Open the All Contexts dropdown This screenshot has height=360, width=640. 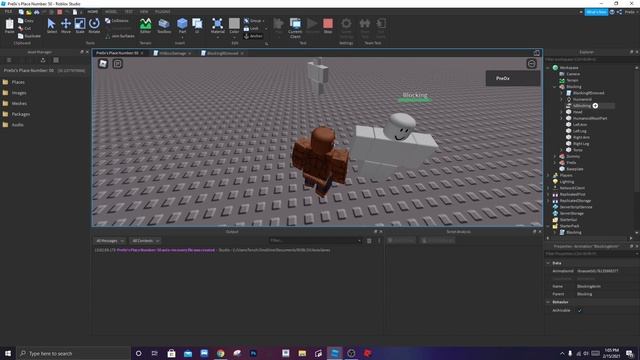[145, 241]
